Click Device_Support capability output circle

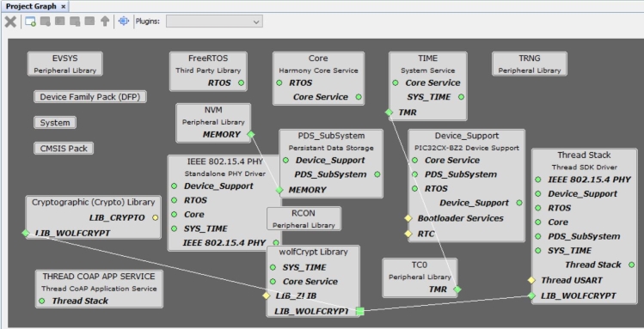tap(519, 203)
